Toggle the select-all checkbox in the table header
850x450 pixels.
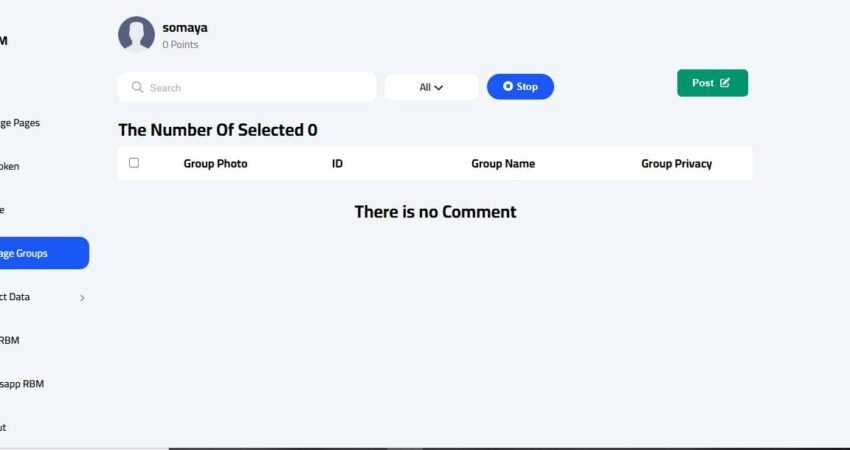[x=134, y=163]
